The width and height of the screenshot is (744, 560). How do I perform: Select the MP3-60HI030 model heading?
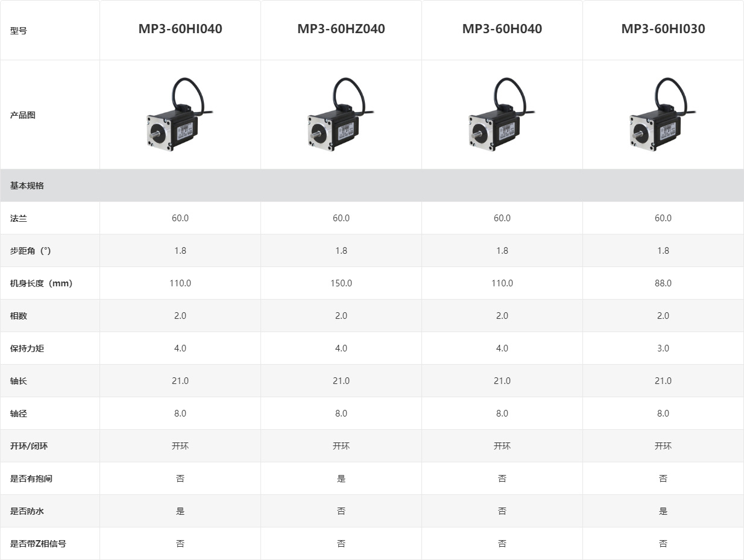[663, 29]
